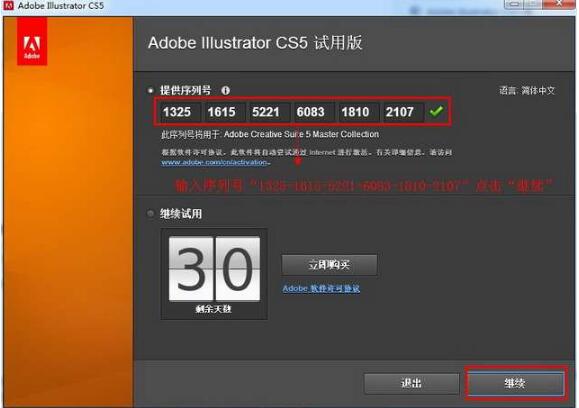Select the 继续试用 radio option
Screen dimensions: 579x408
point(150,213)
